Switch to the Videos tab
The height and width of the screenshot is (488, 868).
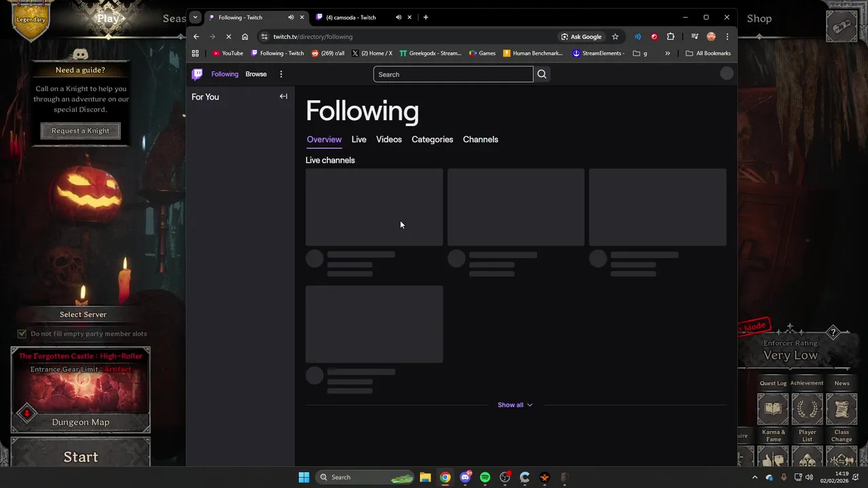pyautogui.click(x=389, y=140)
